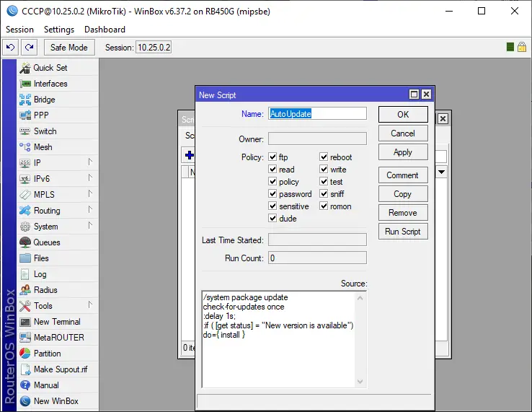Expand the IP submenu arrow
The image size is (532, 412).
tap(90, 162)
